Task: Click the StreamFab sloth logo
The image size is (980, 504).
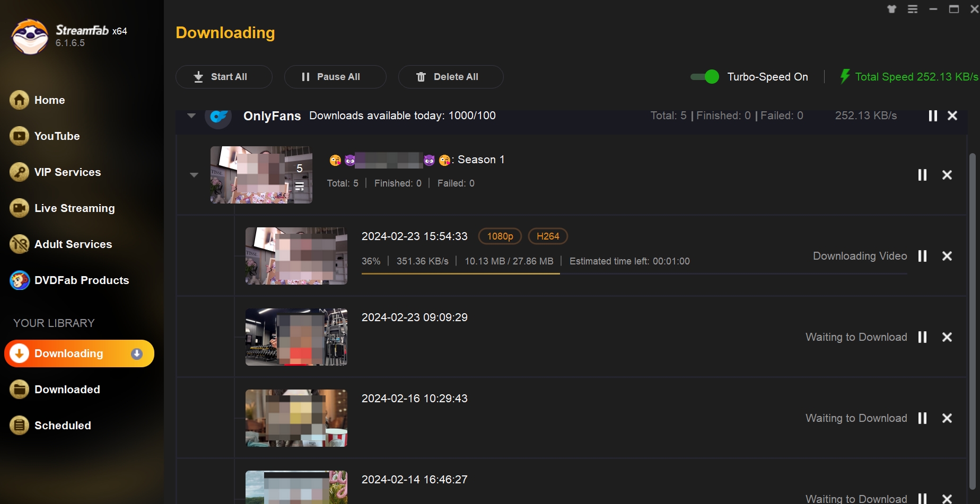Action: tap(30, 37)
